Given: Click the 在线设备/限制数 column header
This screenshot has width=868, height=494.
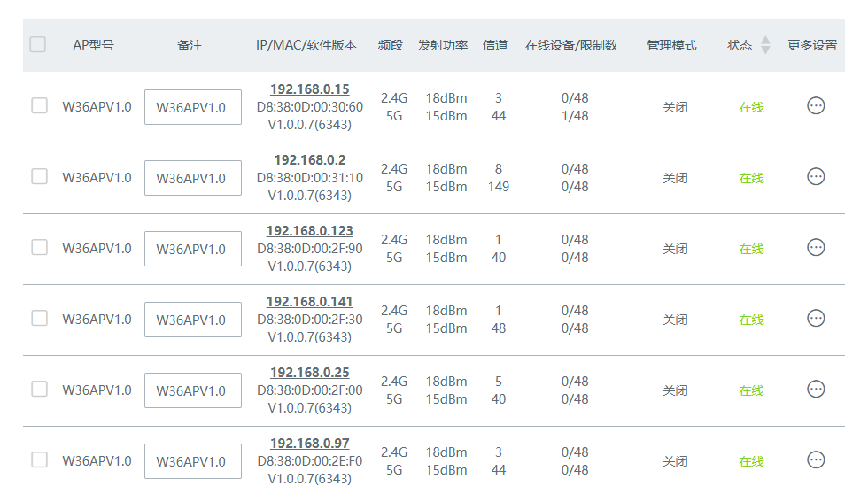Looking at the screenshot, I should [571, 45].
